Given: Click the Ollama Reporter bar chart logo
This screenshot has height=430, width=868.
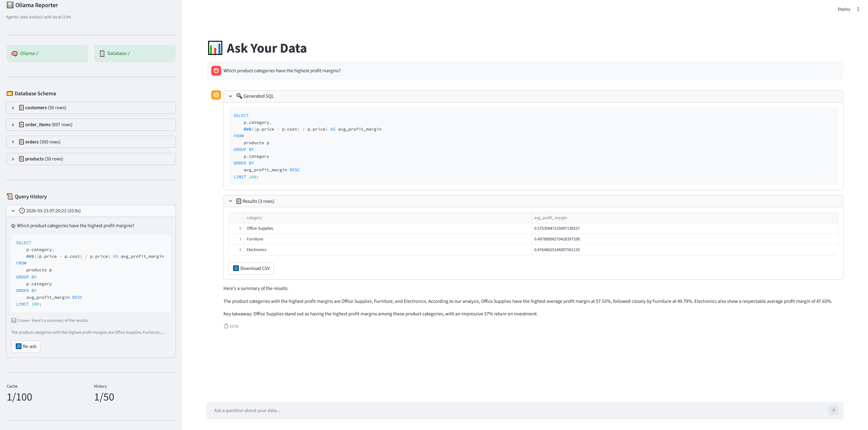Looking at the screenshot, I should pos(10,5).
